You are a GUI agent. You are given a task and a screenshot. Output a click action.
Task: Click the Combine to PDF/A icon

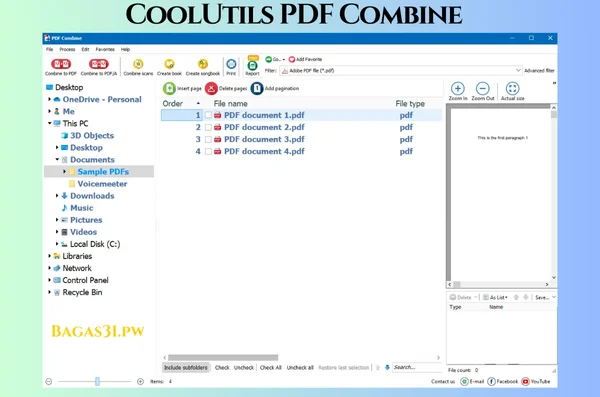click(98, 64)
